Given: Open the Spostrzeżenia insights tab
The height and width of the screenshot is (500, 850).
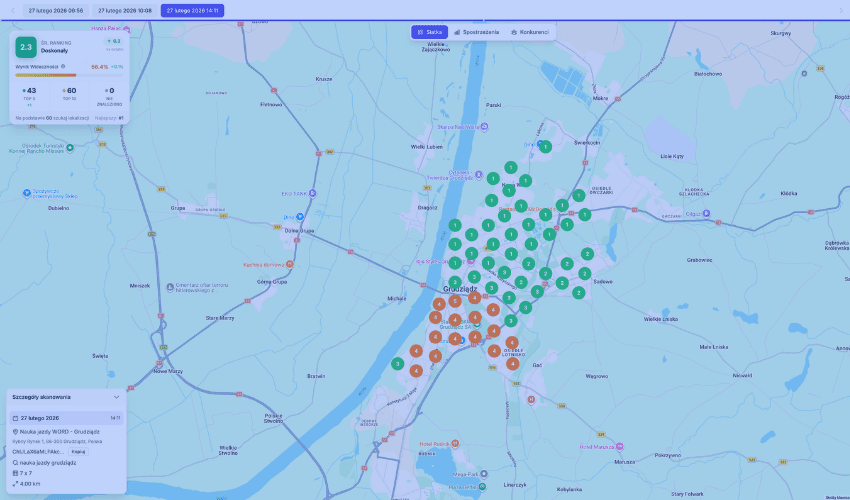Looking at the screenshot, I should 476,32.
